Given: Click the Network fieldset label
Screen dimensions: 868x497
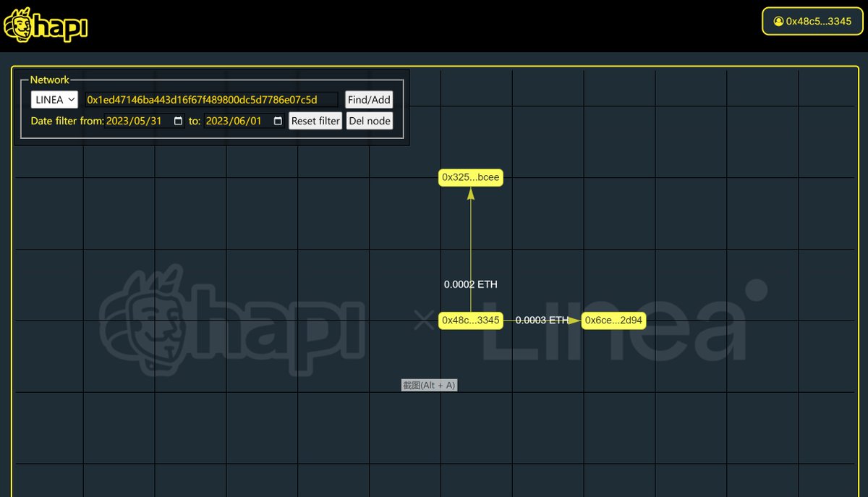Looking at the screenshot, I should [50, 80].
